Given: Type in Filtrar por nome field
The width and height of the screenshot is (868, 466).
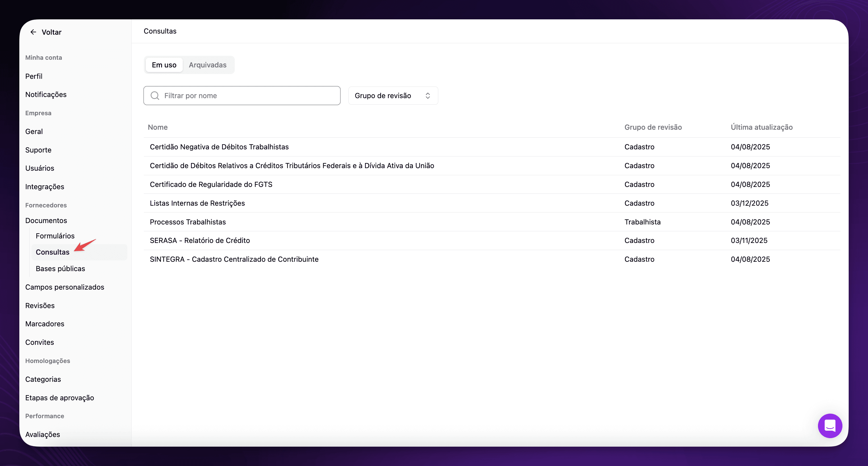Looking at the screenshot, I should click(x=249, y=96).
